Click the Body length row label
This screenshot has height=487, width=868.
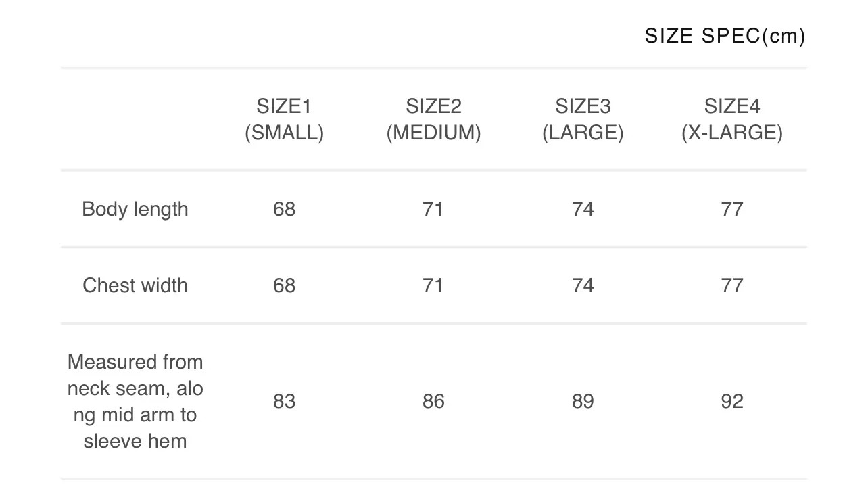coord(135,209)
